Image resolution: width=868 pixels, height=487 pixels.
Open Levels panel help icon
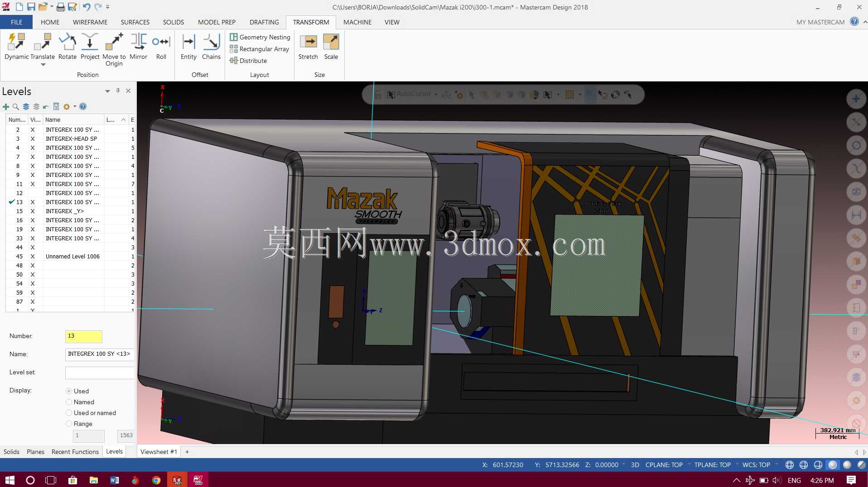click(83, 107)
